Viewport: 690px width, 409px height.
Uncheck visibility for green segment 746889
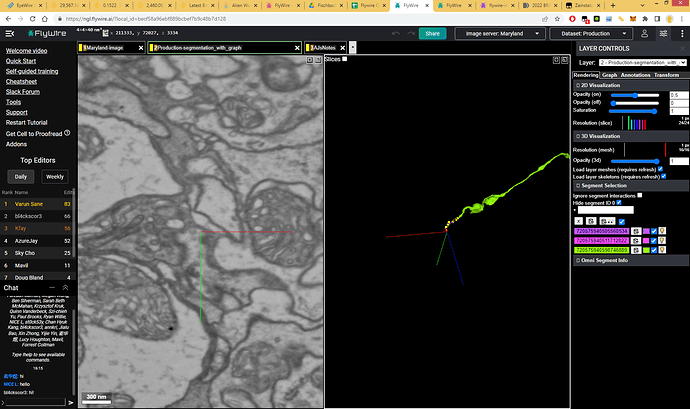654,250
